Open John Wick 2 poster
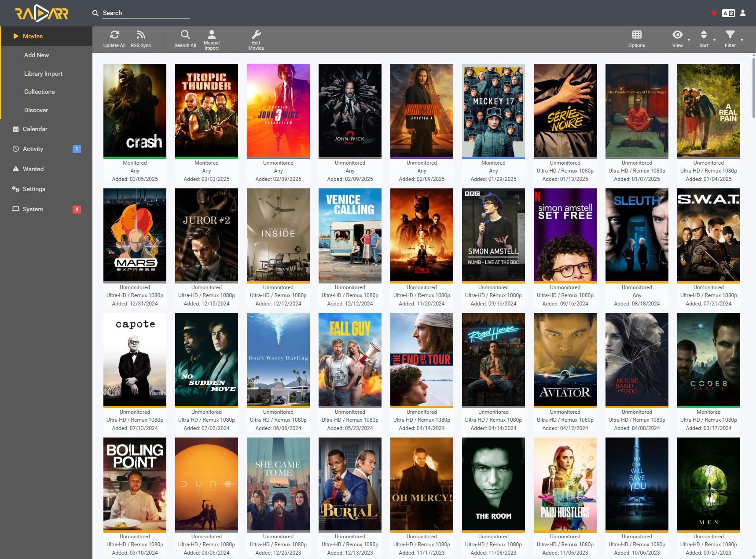 coord(350,110)
